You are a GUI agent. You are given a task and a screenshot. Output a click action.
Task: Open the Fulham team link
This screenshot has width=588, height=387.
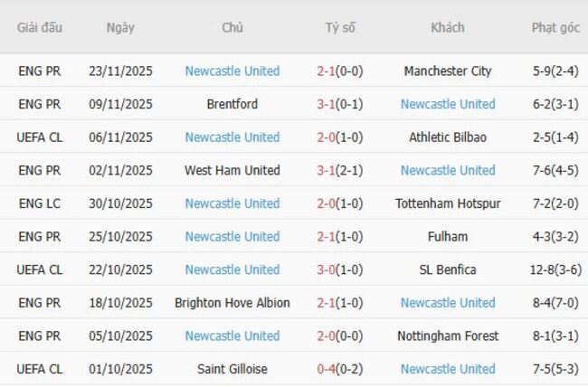coord(448,237)
